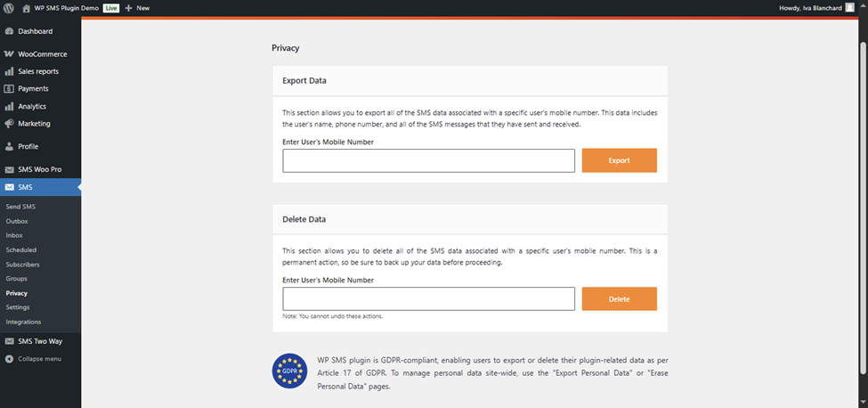Go to the SMS Settings page
Image resolution: width=868 pixels, height=408 pixels.
click(x=18, y=307)
